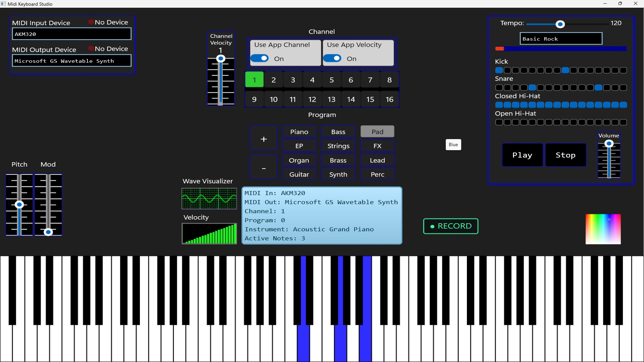This screenshot has width=644, height=362.
Task: Enable the first Kick step
Action: [x=499, y=70]
